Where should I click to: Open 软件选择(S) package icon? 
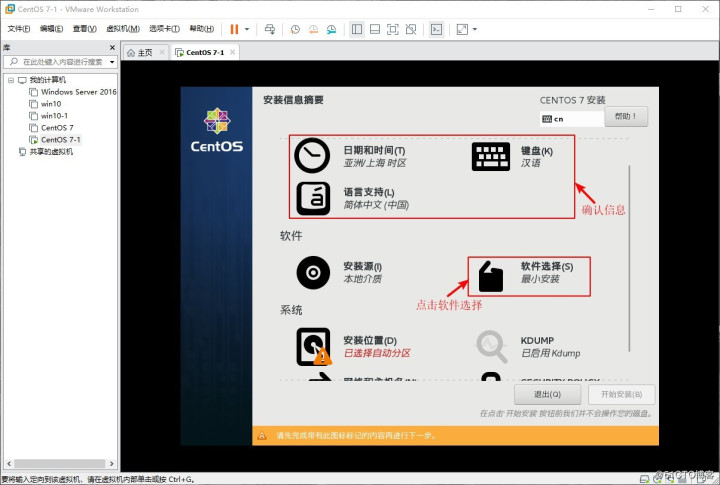point(490,276)
